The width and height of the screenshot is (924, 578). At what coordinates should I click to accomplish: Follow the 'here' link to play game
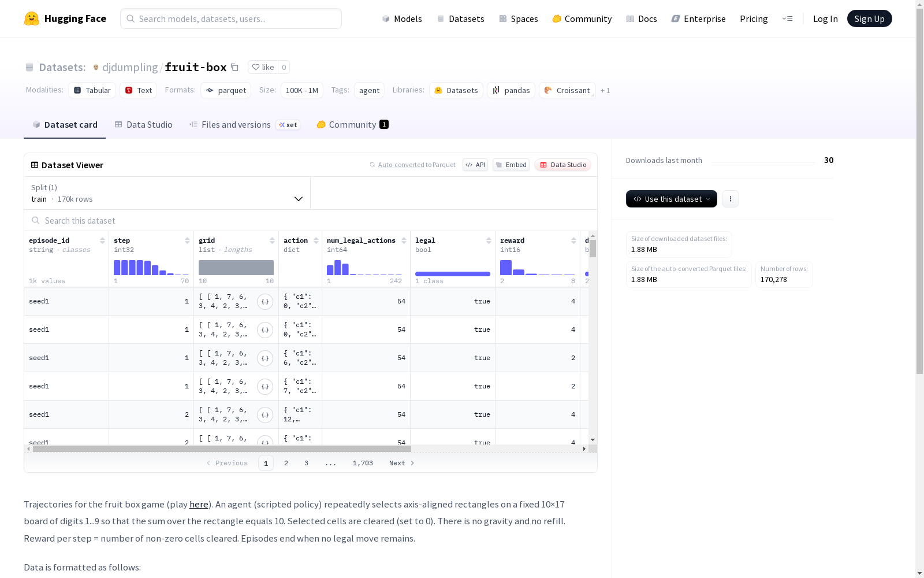pyautogui.click(x=199, y=505)
